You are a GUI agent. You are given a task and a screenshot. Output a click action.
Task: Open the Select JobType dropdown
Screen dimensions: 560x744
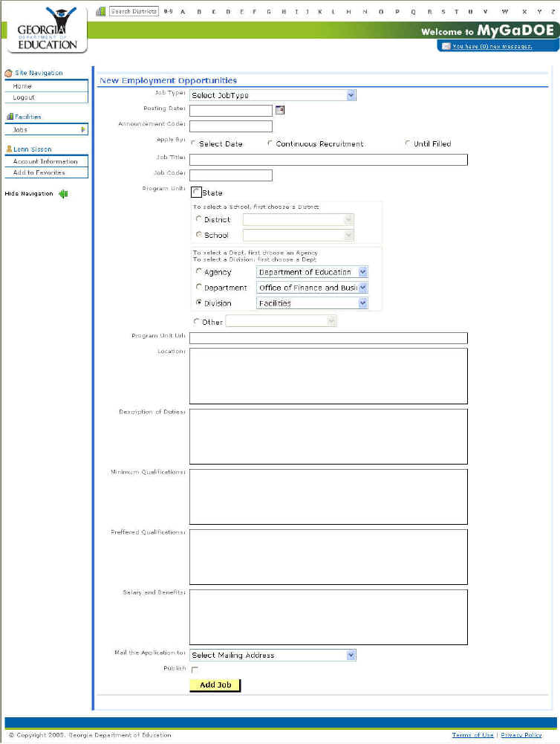[x=273, y=95]
